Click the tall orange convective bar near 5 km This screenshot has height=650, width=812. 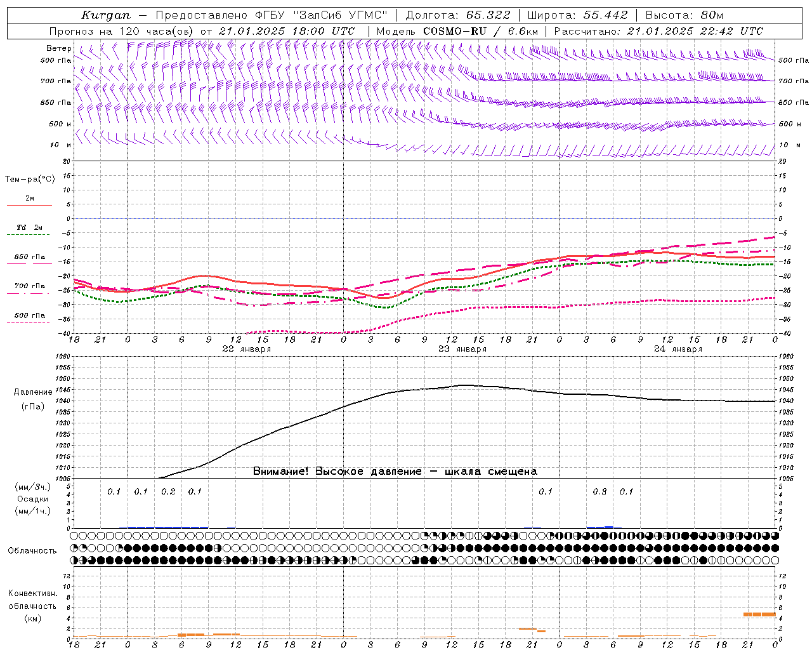coord(759,614)
